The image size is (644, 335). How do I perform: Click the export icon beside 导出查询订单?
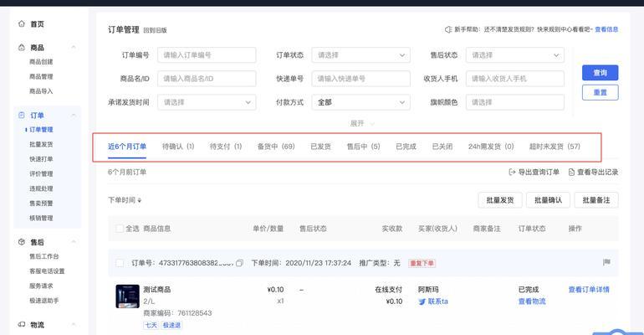tap(512, 172)
